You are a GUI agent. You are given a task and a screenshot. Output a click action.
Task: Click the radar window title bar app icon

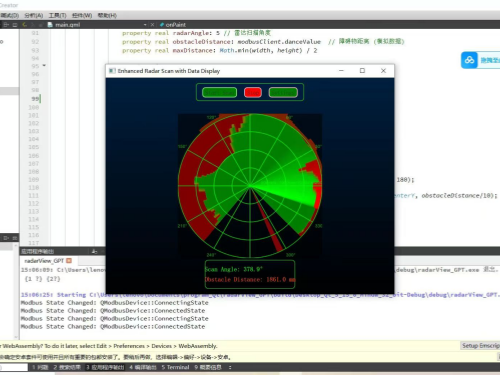pyautogui.click(x=112, y=71)
